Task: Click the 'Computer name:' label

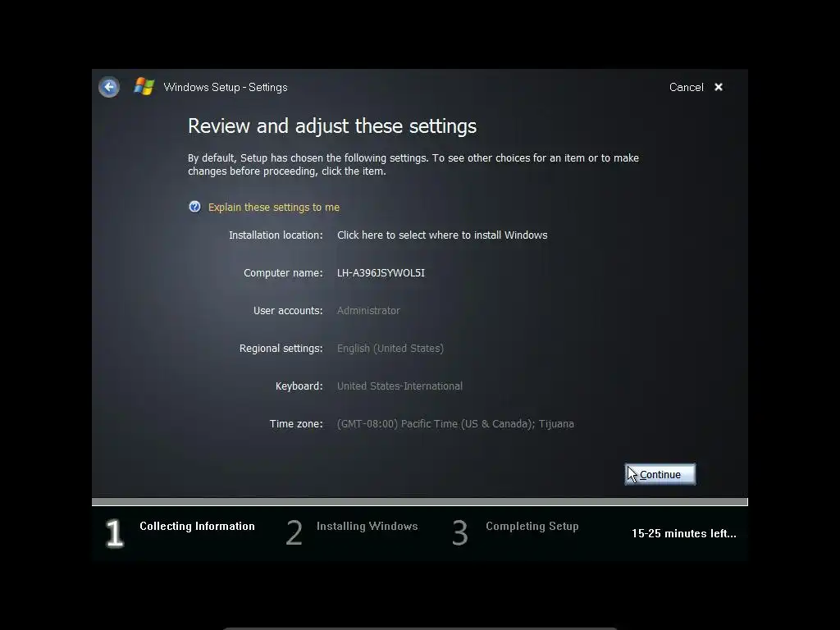Action: pos(283,273)
